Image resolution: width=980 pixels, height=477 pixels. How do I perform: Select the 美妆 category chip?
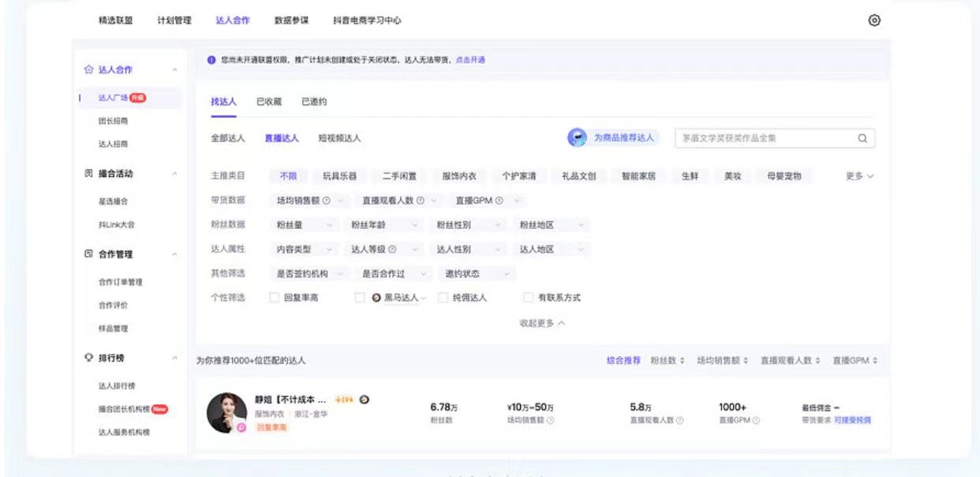pyautogui.click(x=732, y=176)
